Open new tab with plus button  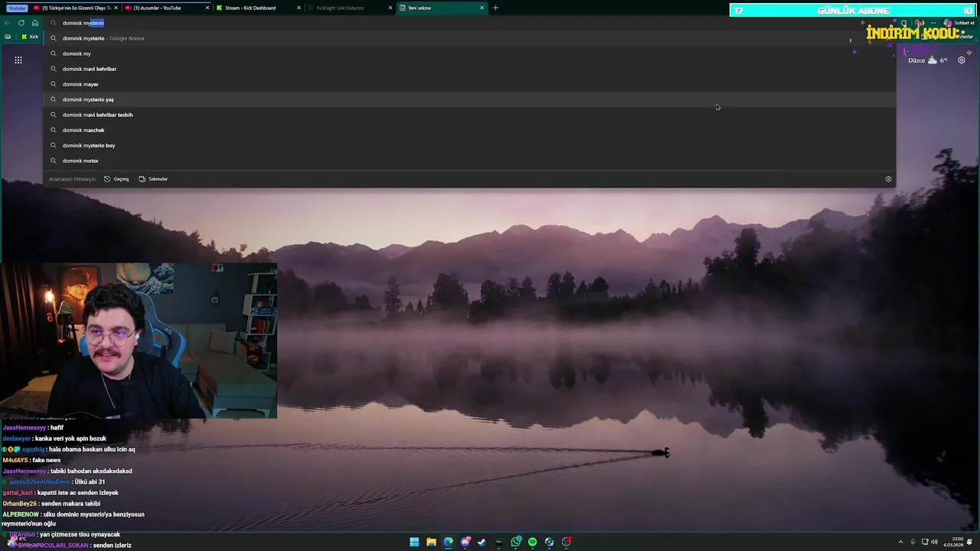point(495,8)
